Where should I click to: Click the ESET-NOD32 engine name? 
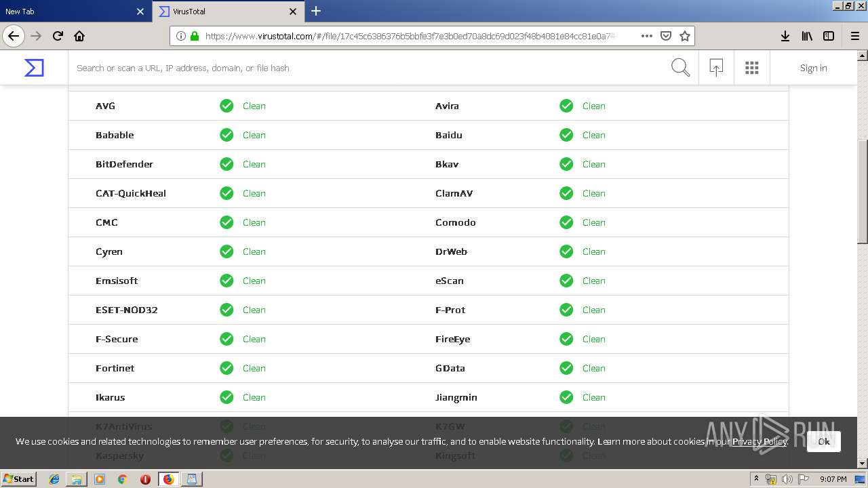[127, 310]
